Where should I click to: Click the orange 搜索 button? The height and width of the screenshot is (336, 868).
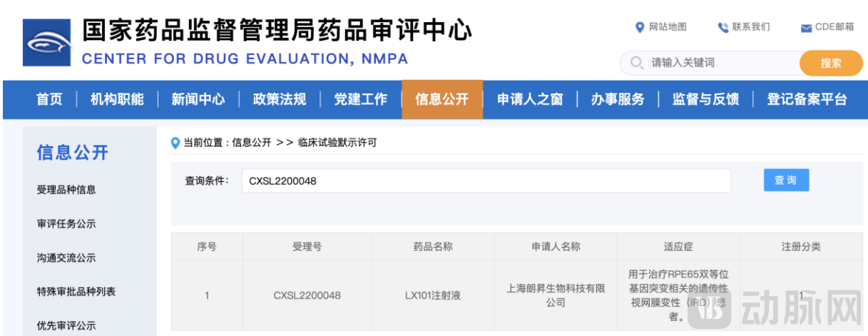tap(831, 63)
